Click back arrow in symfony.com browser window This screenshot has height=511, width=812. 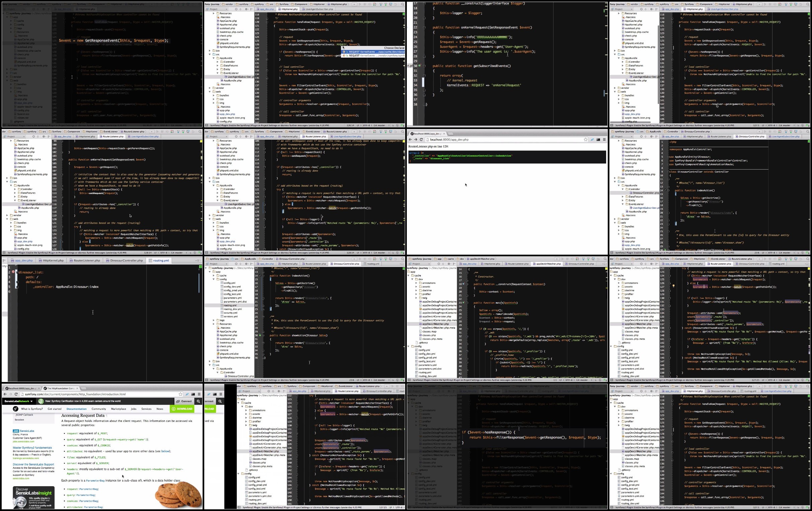click(5, 394)
